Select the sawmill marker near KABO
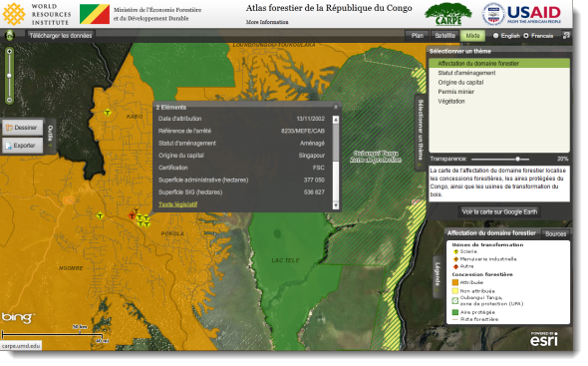This screenshot has width=588, height=366. tap(108, 113)
